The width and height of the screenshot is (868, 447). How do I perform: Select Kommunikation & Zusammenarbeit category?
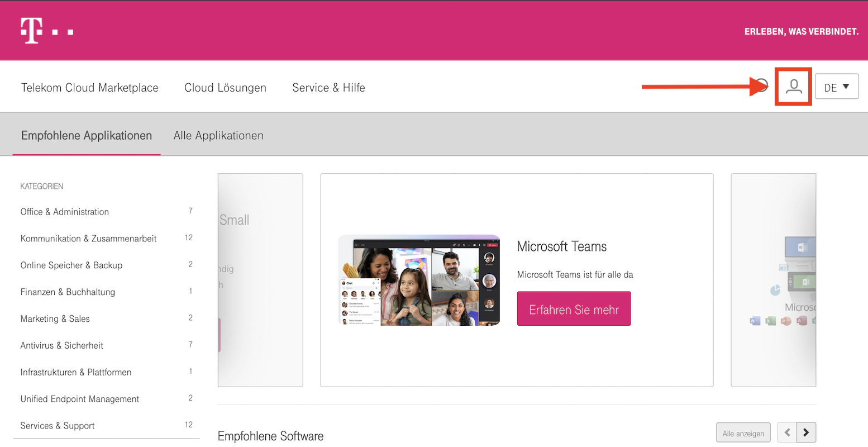(x=88, y=239)
